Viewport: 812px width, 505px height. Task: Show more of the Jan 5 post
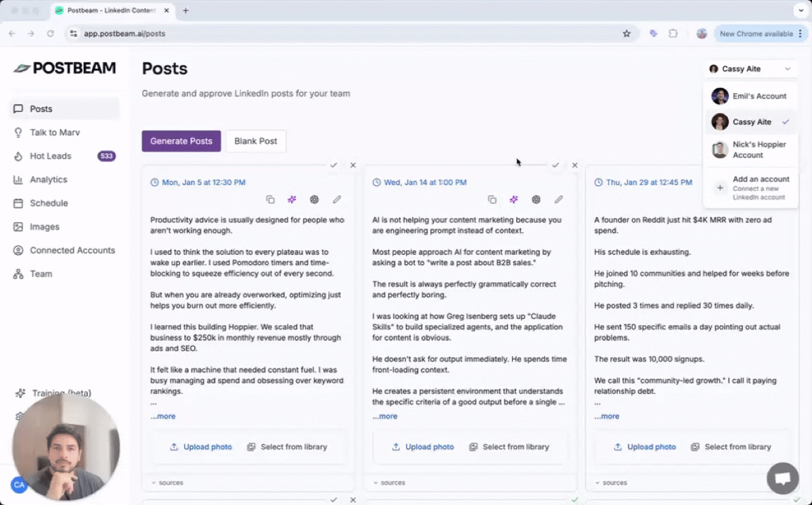(163, 416)
